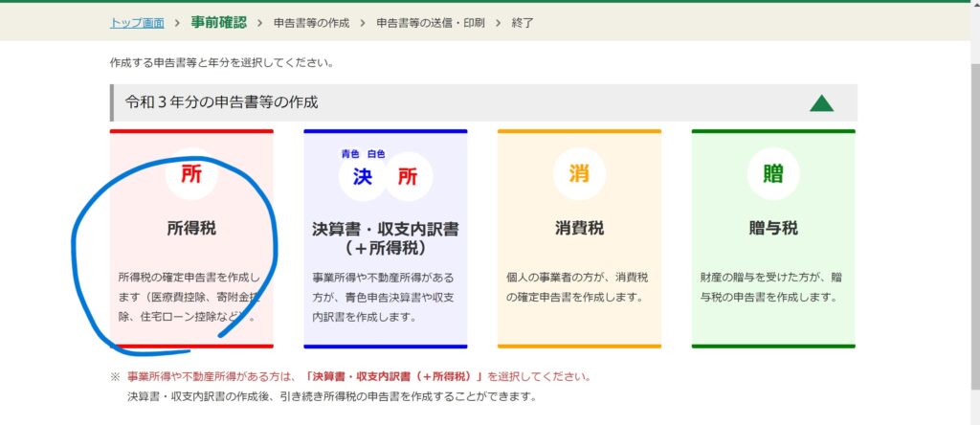Click 事業所得や不動産所得がある方が description in blue card
The image size is (980, 425).
[383, 297]
